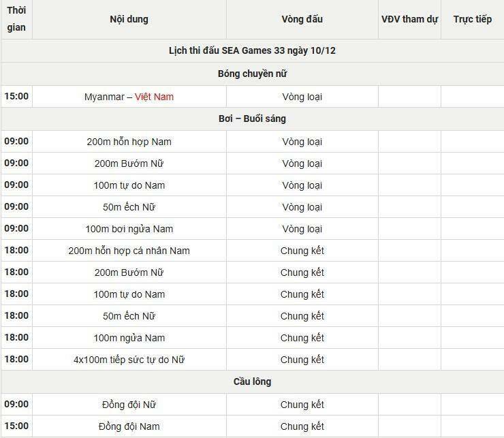Select the "Đồng đội Nam" badminton event
The height and width of the screenshot is (438, 504).
[x=129, y=426]
